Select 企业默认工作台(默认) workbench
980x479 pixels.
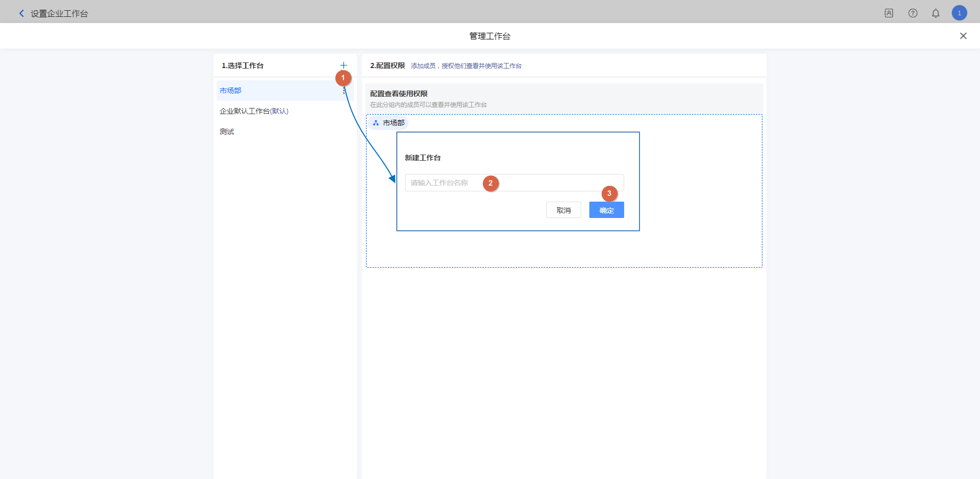(254, 111)
